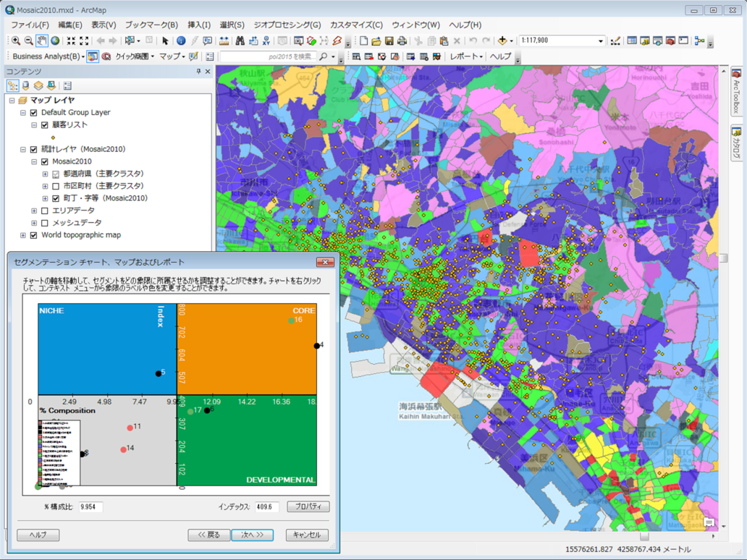Switch to List By Visibility view
Viewport: 747px width, 560px height.
pyautogui.click(x=38, y=85)
